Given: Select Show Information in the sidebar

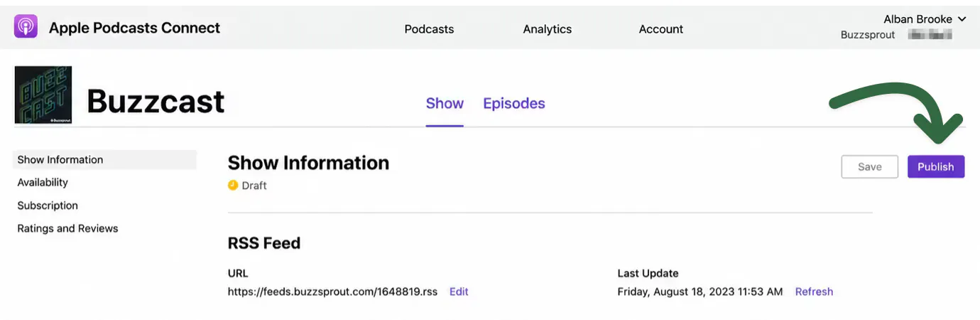Looking at the screenshot, I should coord(105,160).
